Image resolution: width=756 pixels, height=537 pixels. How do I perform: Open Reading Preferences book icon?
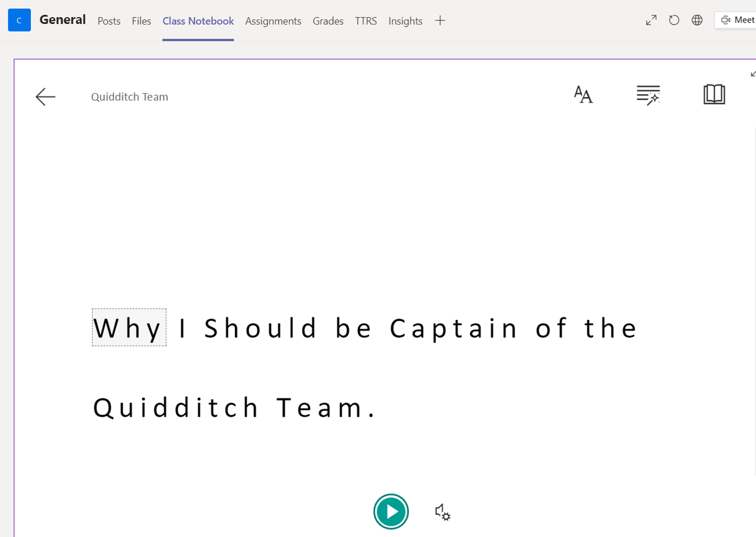pyautogui.click(x=714, y=94)
